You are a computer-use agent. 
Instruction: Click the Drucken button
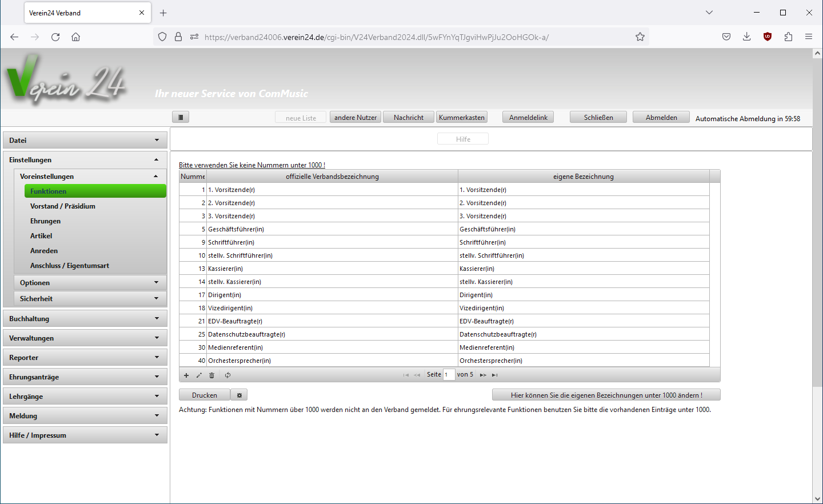[x=205, y=395]
